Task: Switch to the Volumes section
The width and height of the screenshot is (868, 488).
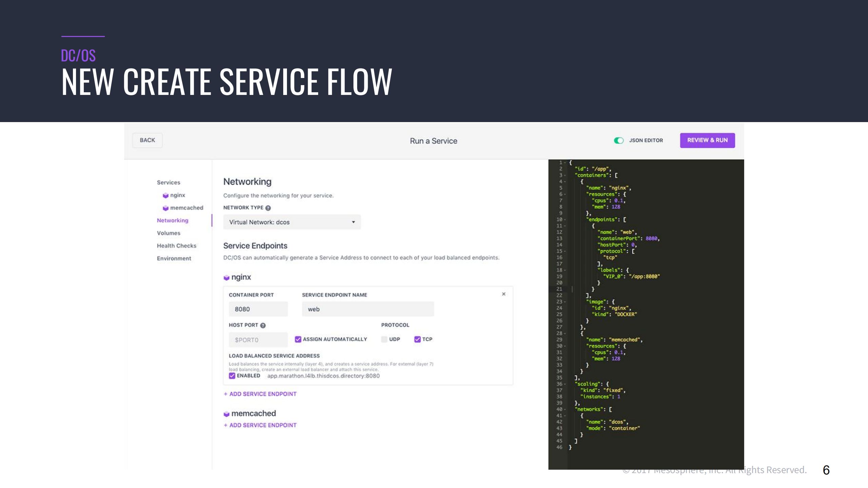Action: (168, 233)
